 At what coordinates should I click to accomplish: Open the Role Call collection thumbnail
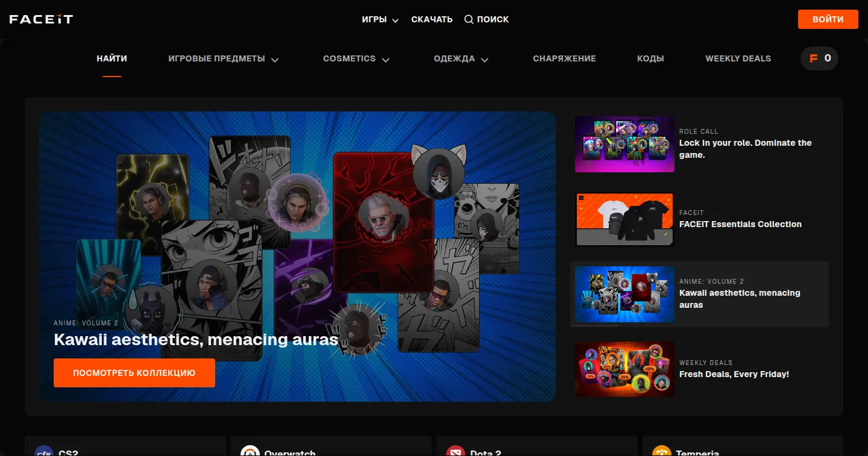[x=624, y=145]
